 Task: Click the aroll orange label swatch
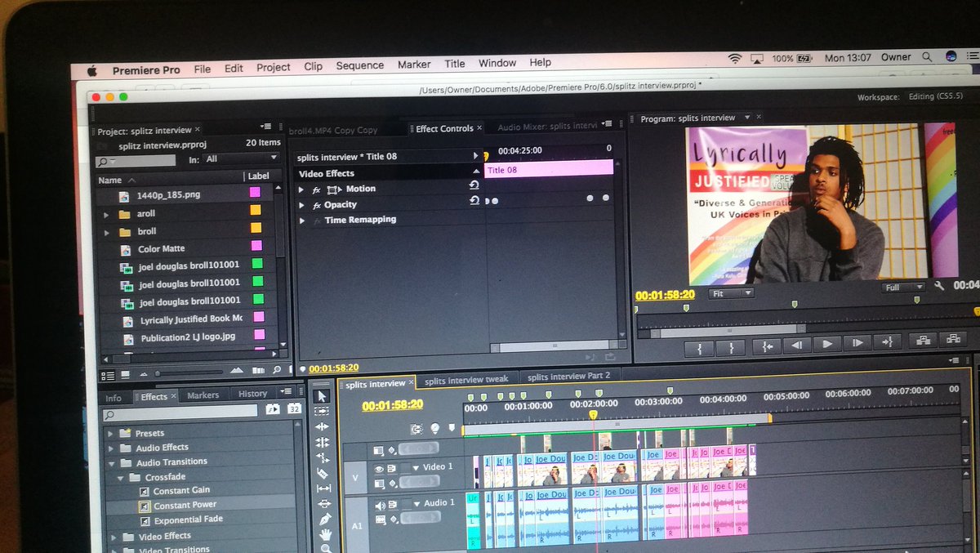pyautogui.click(x=256, y=211)
